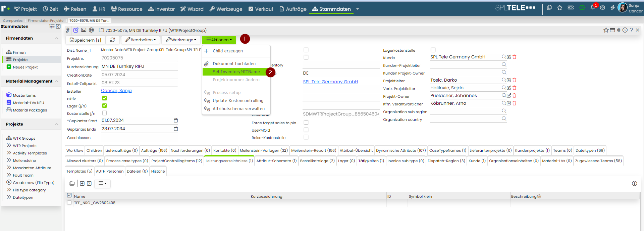Viewport: 644px width, 231px height.
Task: Open the notifications bell
Action: coord(593,8)
